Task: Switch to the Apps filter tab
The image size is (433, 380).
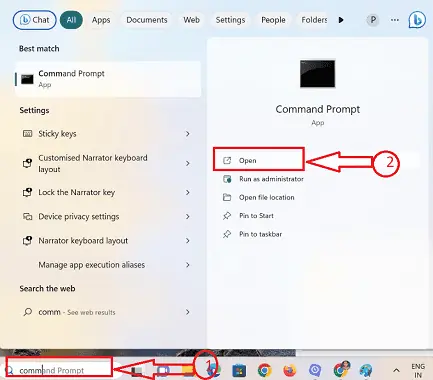Action: click(101, 20)
